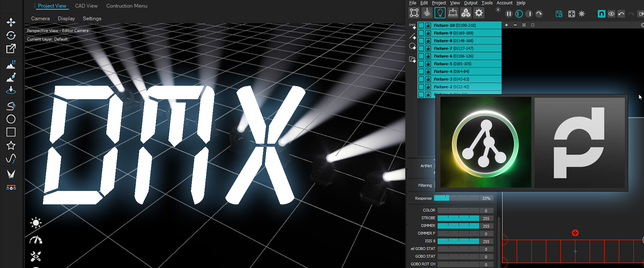The width and height of the screenshot is (644, 268).
Task: Toggle the lock on Fixture-7
Action: (x=428, y=49)
